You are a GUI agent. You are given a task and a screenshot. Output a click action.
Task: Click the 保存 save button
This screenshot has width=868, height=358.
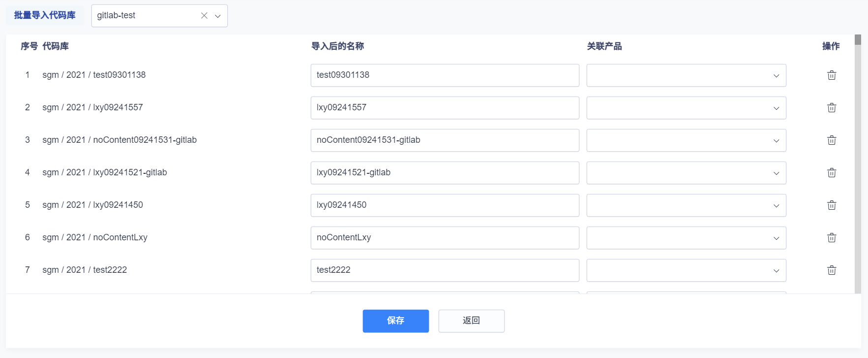click(395, 321)
